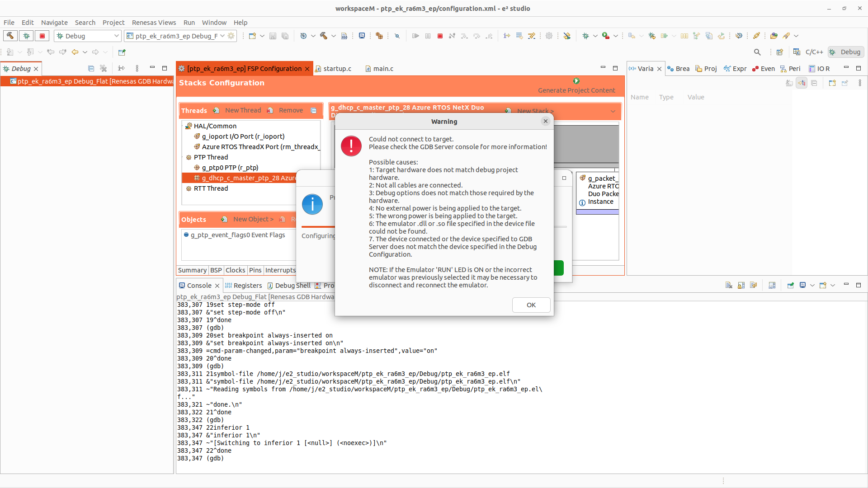Click New Thread icon in Threads pane
Image resolution: width=868 pixels, height=488 pixels.
pos(216,110)
